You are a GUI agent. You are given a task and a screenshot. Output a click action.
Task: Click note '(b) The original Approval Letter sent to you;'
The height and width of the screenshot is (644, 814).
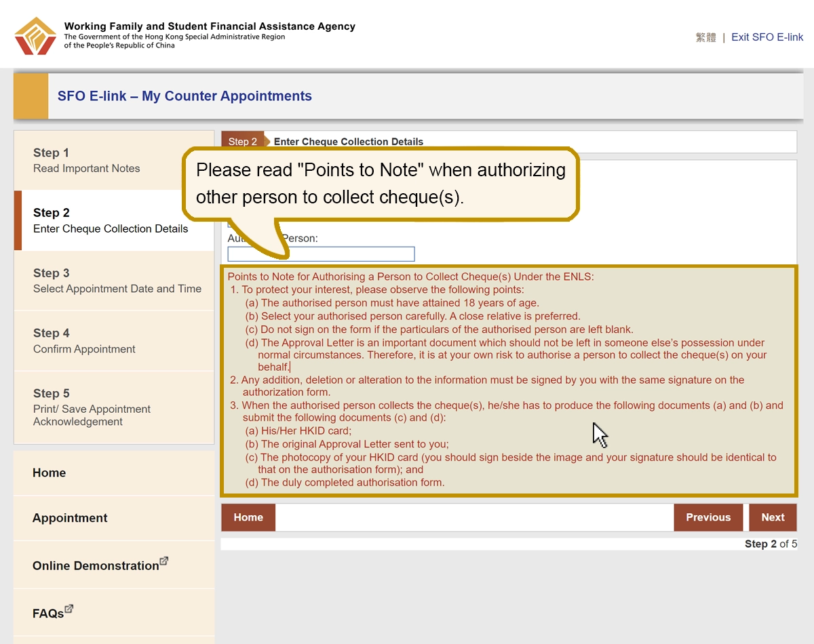(x=347, y=444)
